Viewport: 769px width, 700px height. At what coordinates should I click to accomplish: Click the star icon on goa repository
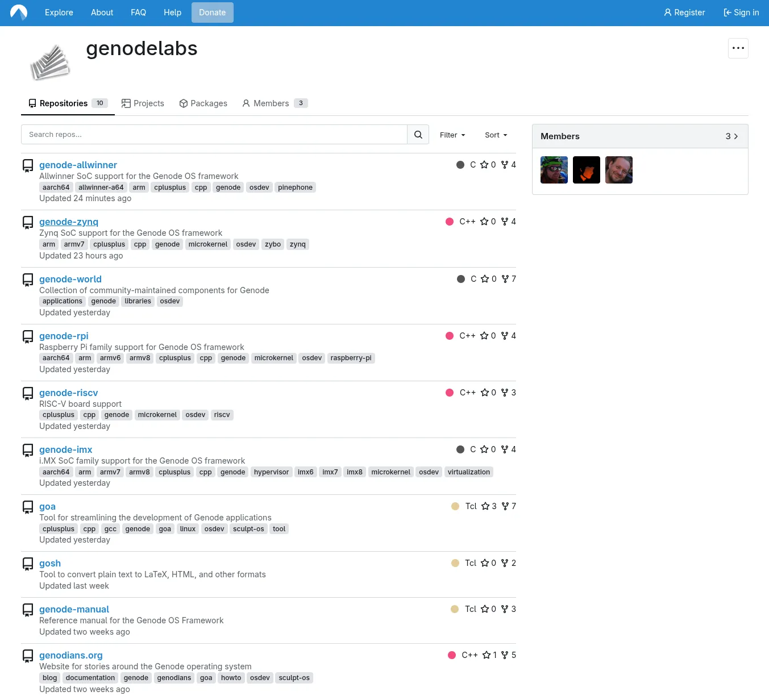[485, 506]
